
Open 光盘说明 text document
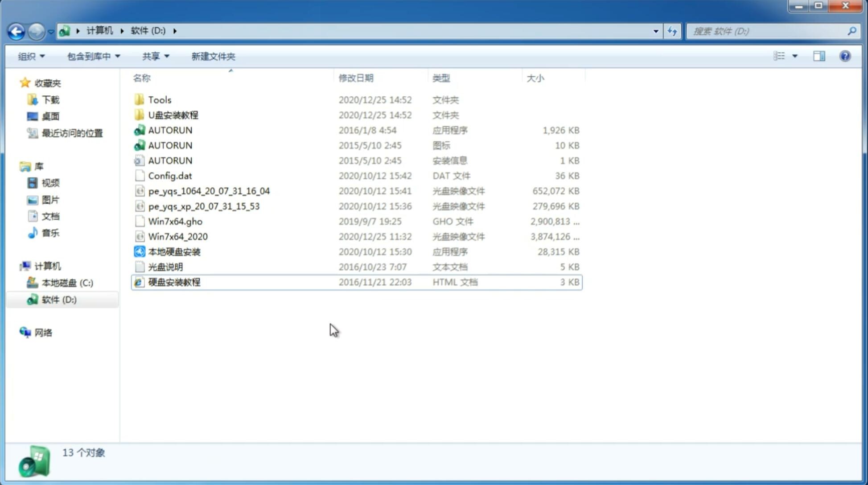coord(165,266)
